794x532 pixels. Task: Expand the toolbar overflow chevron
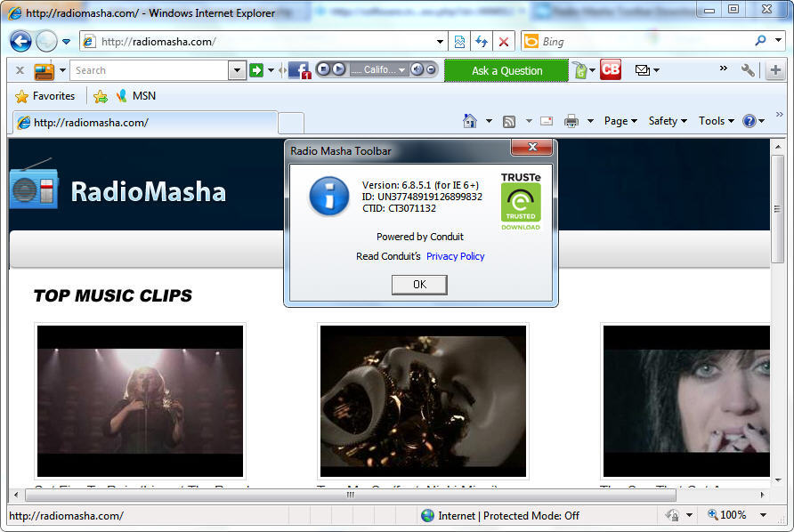[724, 69]
